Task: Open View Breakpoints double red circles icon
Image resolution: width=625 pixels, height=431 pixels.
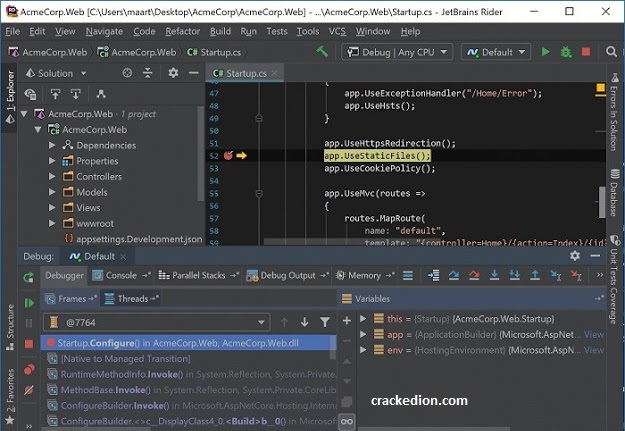Action: click(29, 370)
